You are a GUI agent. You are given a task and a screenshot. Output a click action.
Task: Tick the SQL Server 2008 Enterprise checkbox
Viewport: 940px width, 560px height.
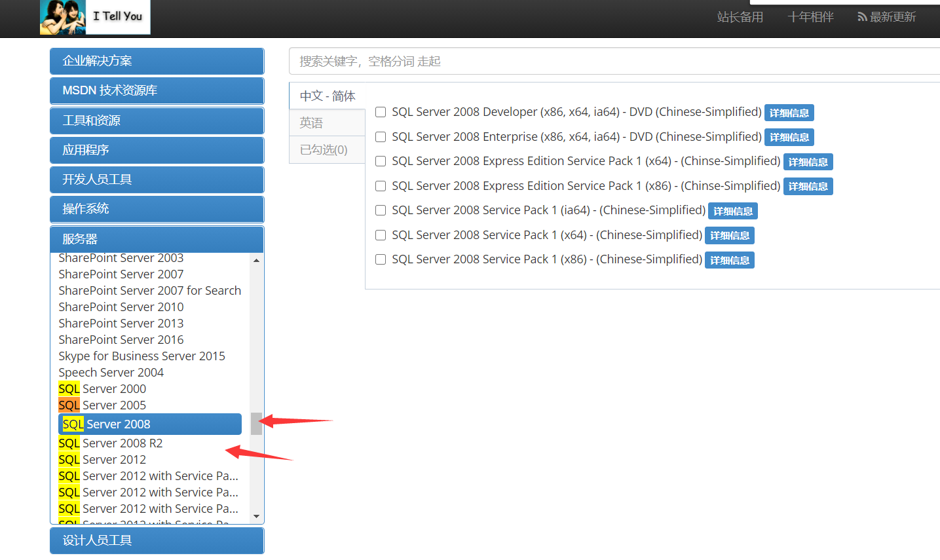(380, 137)
